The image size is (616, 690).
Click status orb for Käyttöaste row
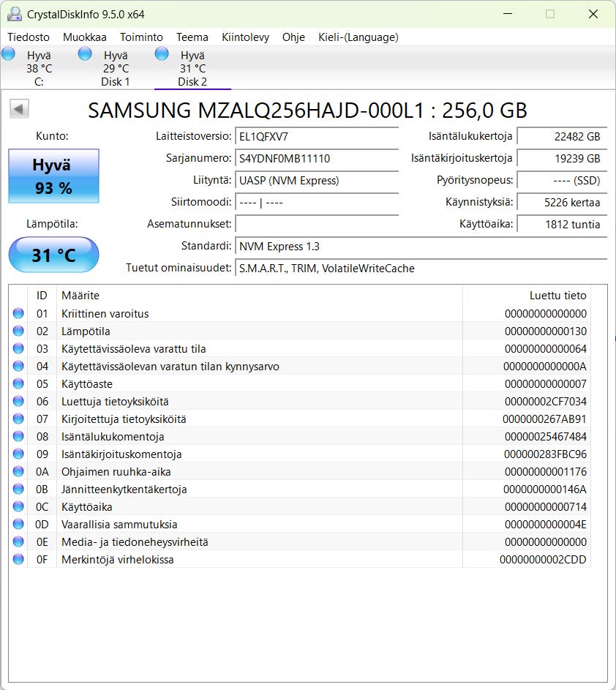[18, 384]
